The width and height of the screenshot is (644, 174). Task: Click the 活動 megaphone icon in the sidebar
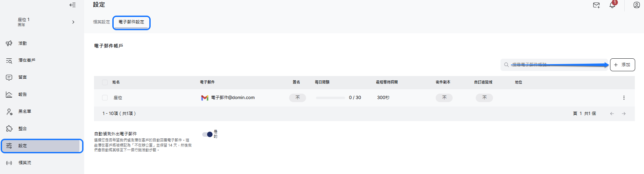point(9,43)
